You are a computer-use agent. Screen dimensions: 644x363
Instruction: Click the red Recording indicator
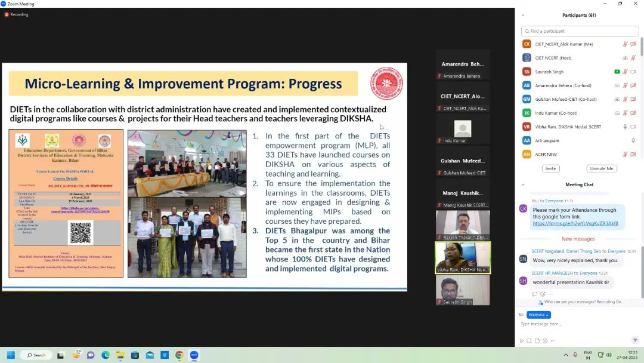tap(17, 14)
